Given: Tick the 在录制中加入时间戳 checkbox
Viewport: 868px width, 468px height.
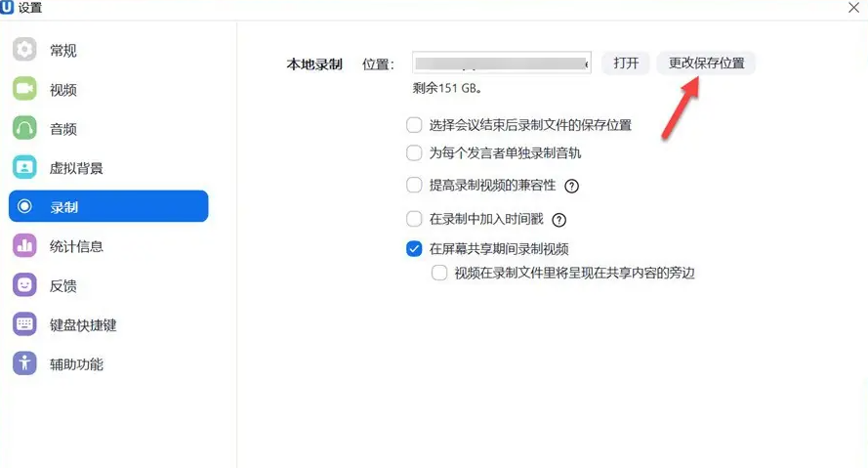Looking at the screenshot, I should [x=414, y=219].
